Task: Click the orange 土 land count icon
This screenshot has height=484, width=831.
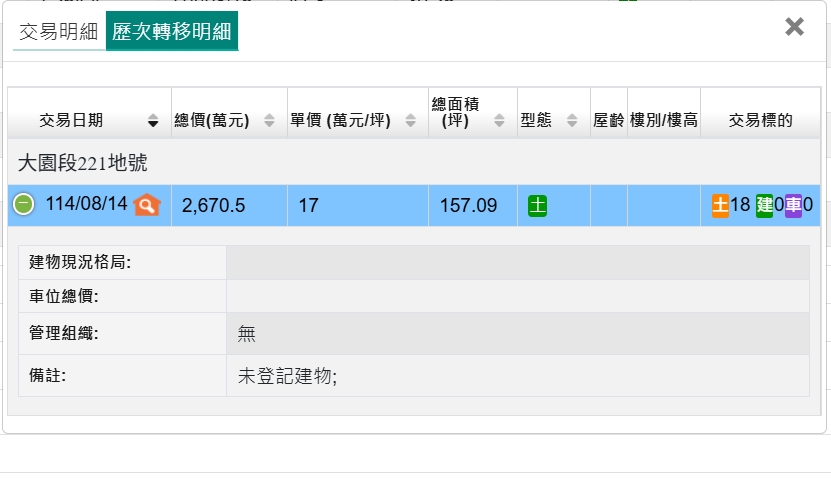Action: (720, 205)
